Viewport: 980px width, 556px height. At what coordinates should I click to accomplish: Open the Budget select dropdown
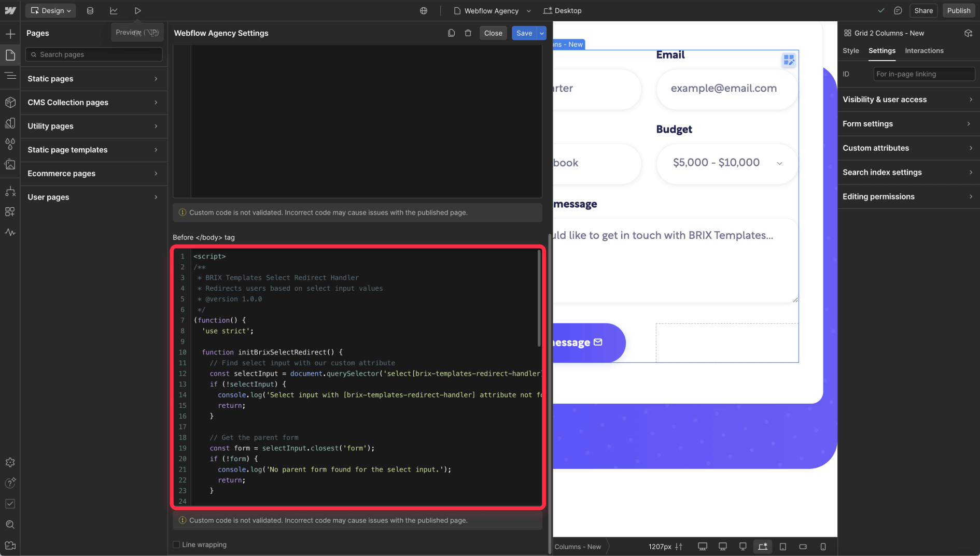point(726,163)
